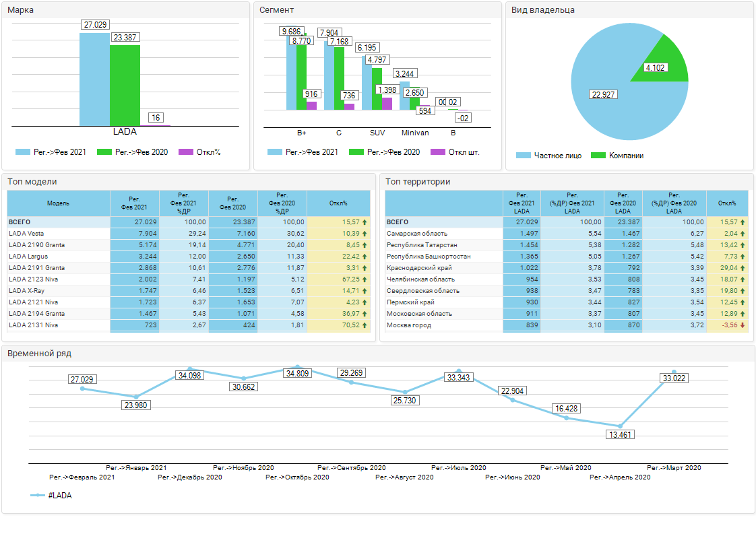Click the green up arrow in LADA Vesta row

click(x=365, y=233)
